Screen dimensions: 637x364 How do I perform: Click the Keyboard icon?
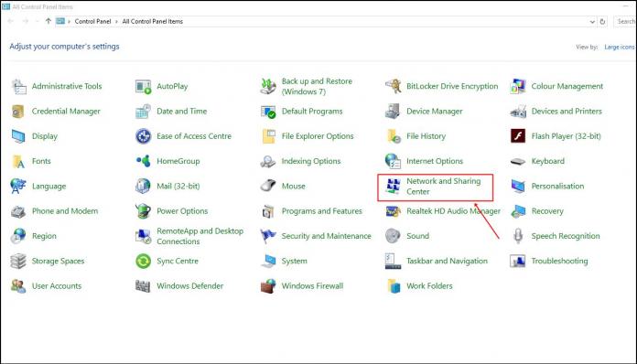click(x=518, y=162)
